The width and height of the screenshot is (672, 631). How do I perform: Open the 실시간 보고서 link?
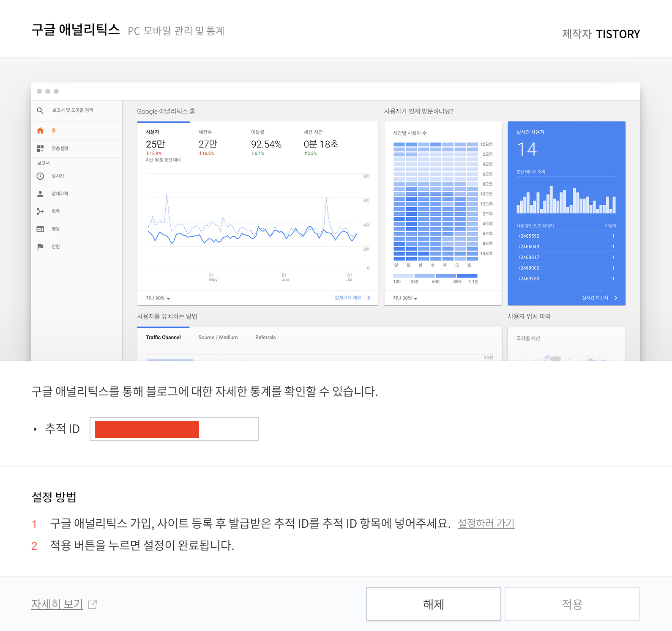[x=595, y=298]
